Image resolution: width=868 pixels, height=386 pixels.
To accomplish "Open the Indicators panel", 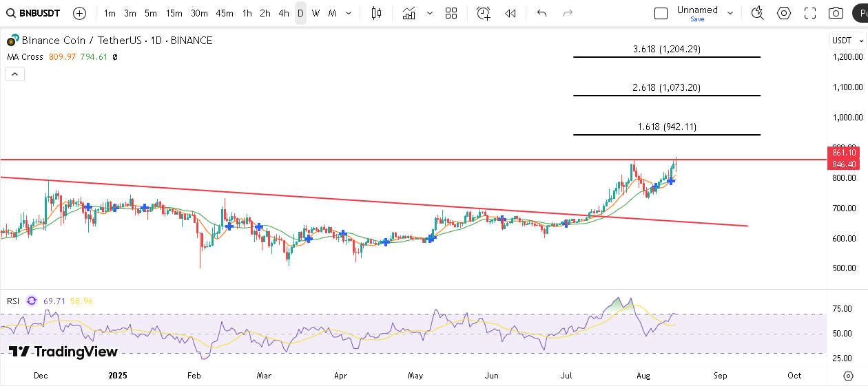I will pyautogui.click(x=409, y=13).
